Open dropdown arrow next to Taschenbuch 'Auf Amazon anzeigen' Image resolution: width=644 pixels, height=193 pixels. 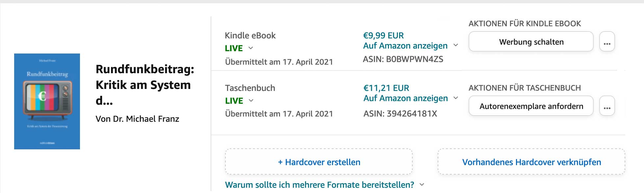point(456,98)
